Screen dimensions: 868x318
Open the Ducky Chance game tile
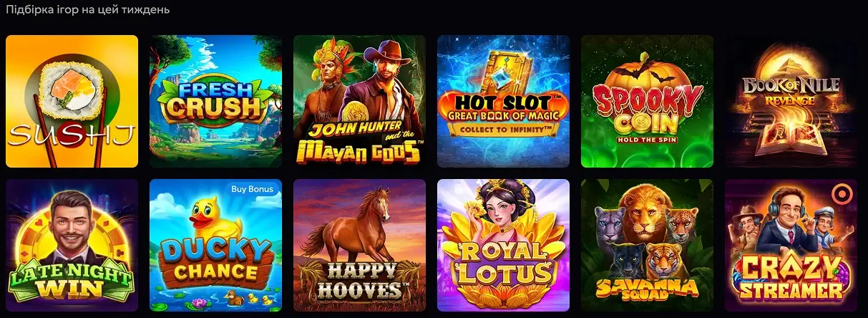[x=215, y=245]
